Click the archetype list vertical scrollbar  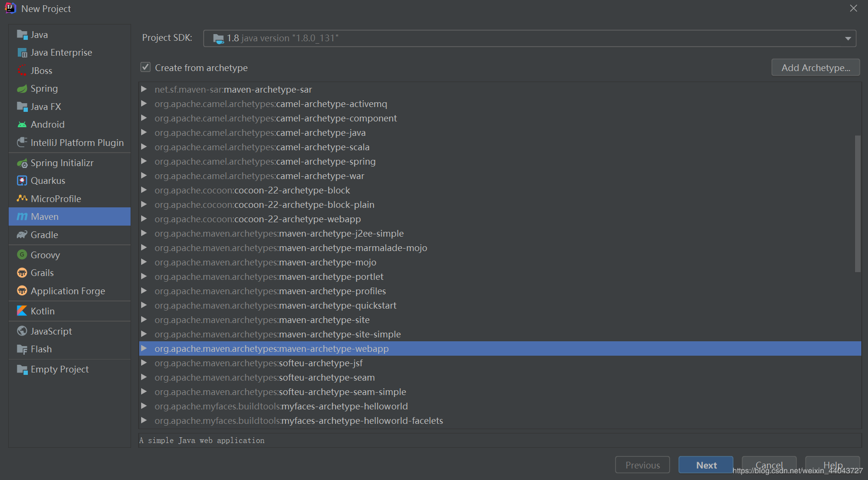click(857, 204)
